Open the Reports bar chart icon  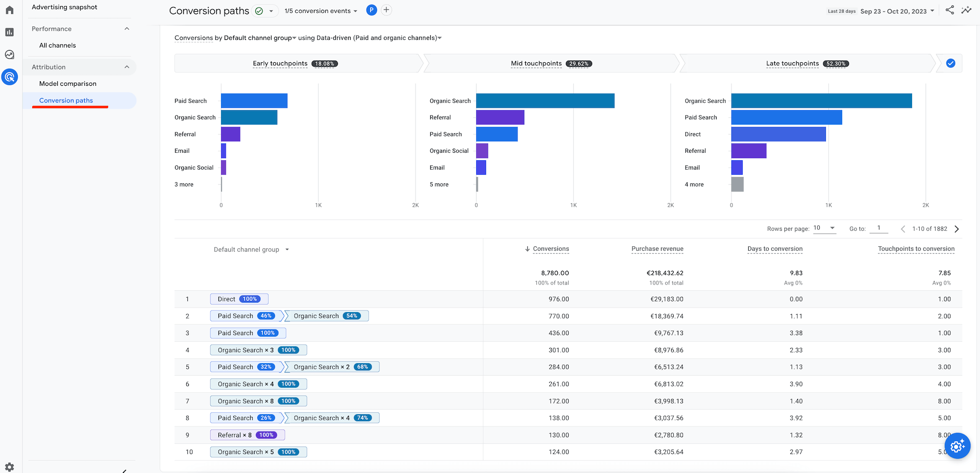(x=9, y=32)
